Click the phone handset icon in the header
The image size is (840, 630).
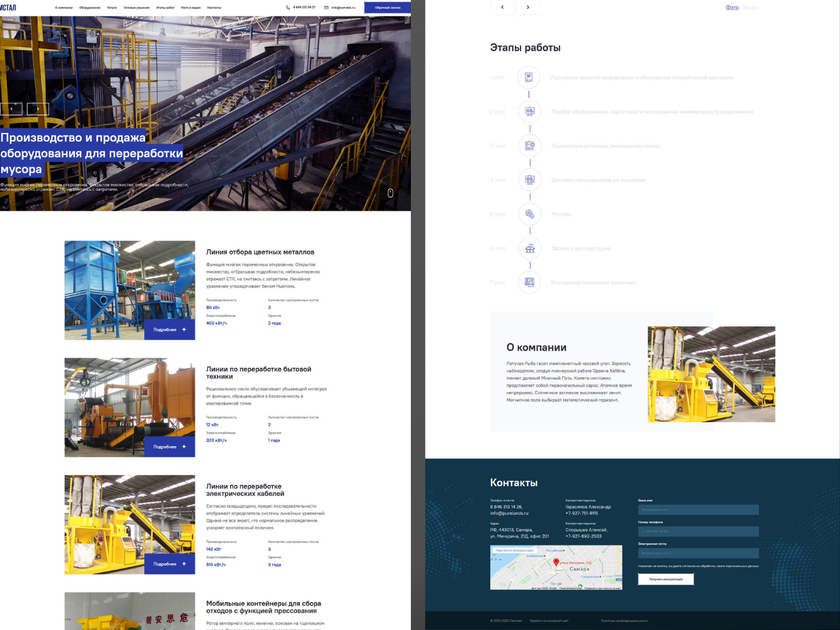[x=288, y=8]
